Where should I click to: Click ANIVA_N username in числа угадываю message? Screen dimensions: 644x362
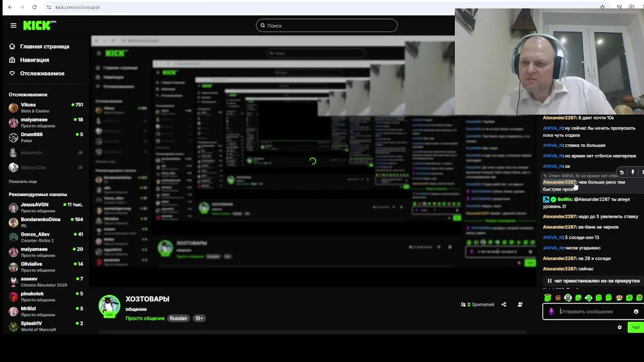[553, 248]
